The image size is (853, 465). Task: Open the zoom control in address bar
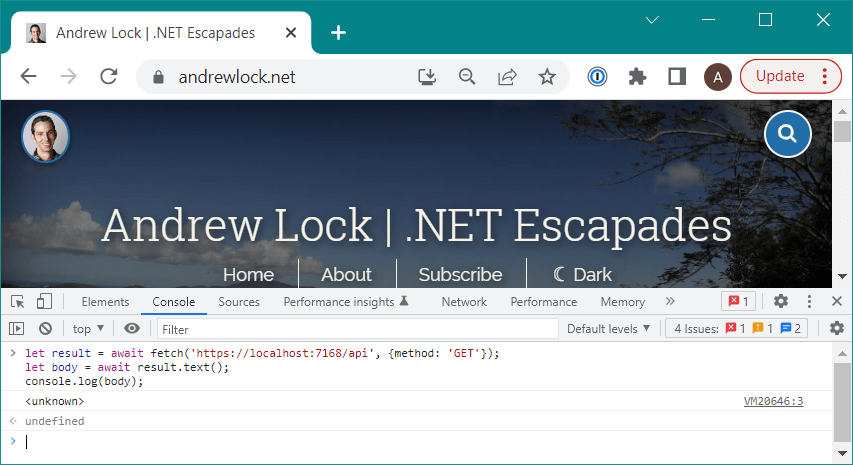[467, 77]
